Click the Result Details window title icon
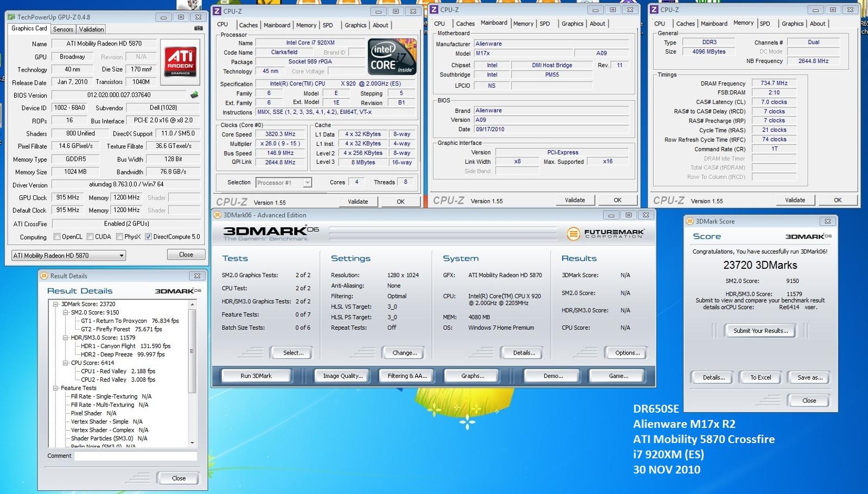868x494 pixels. click(x=44, y=275)
